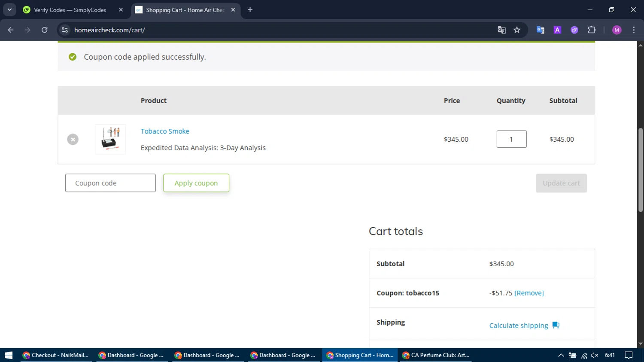Close the Verify Codes tab
Screen dimensions: 644x362
(121, 10)
